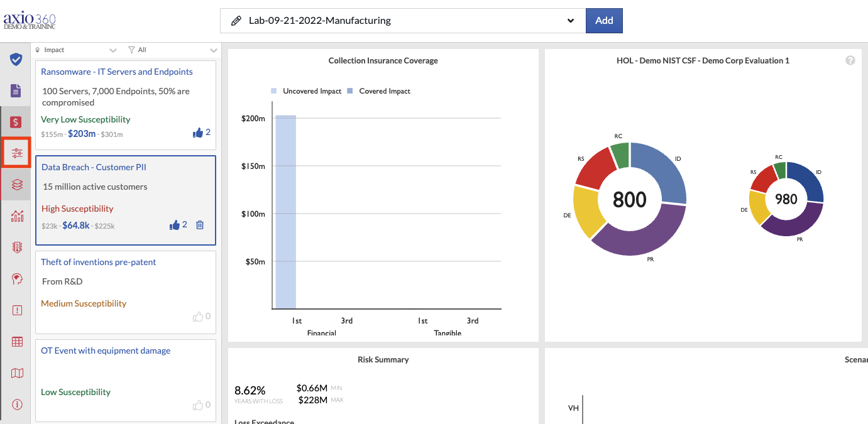Click '15 million active customers' description
This screenshot has height=424, width=868.
[x=95, y=187]
